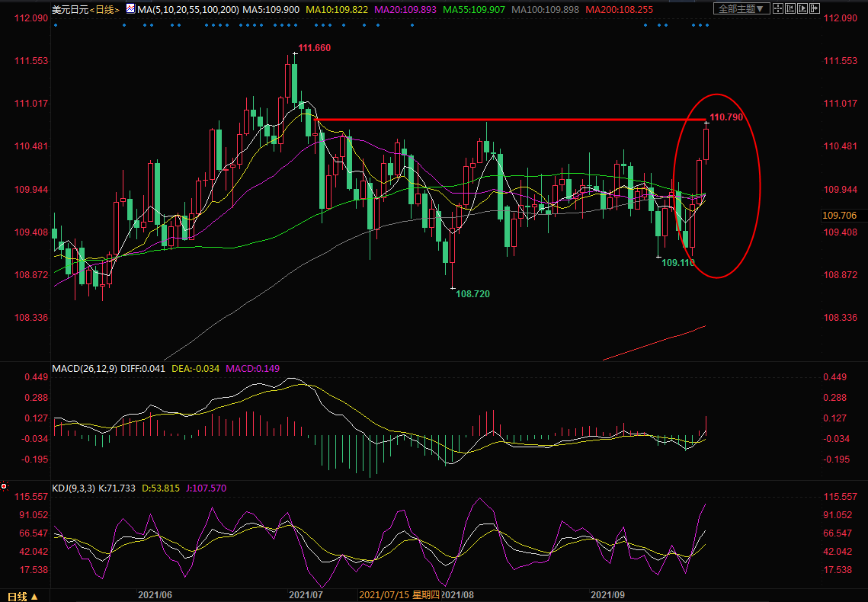This screenshot has height=602, width=868.
Task: Click the MA(5,10,20,55,100,200) parameter label
Action: point(187,9)
